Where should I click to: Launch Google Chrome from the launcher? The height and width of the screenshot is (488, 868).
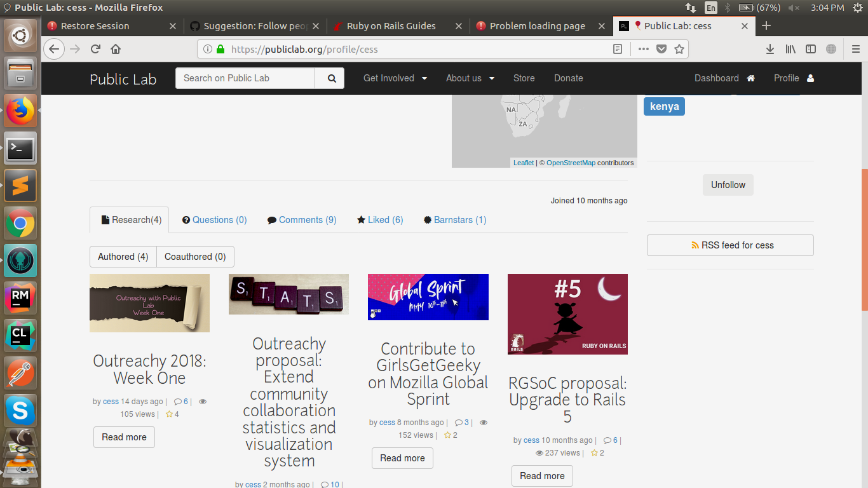(20, 224)
